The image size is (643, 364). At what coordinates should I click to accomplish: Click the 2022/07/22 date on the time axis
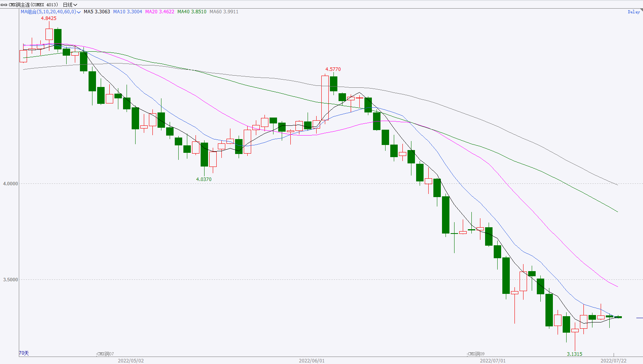(614, 361)
